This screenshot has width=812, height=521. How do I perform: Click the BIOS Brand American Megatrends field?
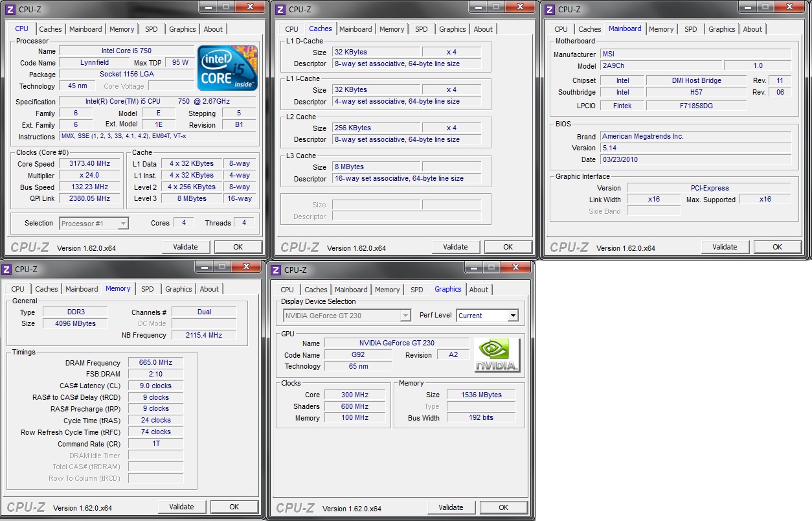(695, 137)
